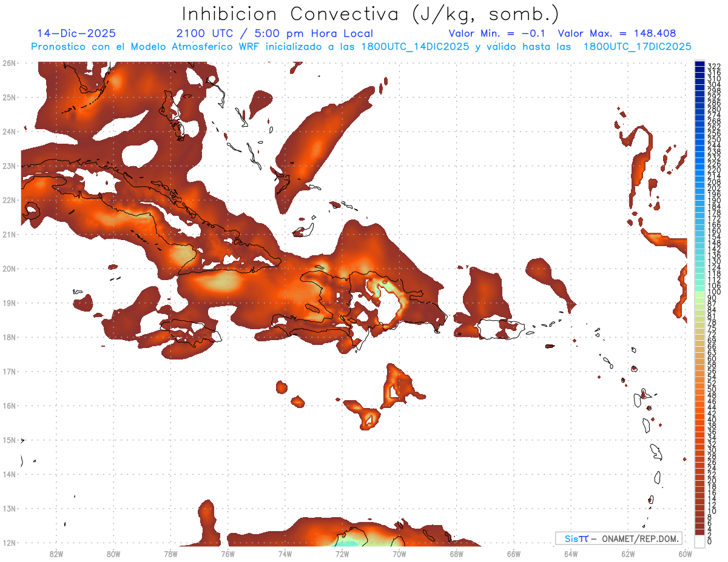The image size is (728, 562).
Task: Click the "Pronostico con el Modelo Atmosferico WRF" line
Action: tap(361, 47)
